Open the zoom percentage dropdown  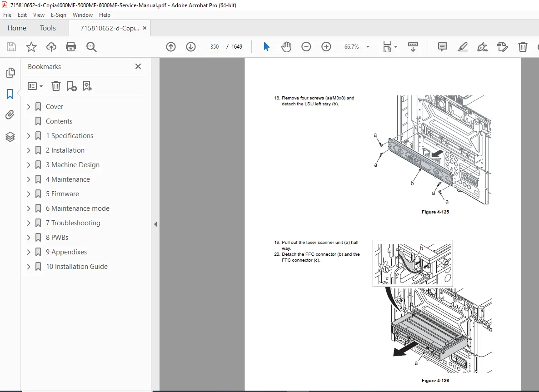click(368, 47)
